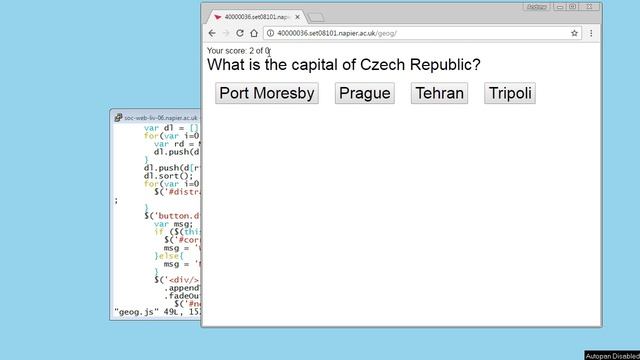Screen dimensions: 640x360
Task: Click the PuTTY icon in terminal title bar
Action: 118,118
